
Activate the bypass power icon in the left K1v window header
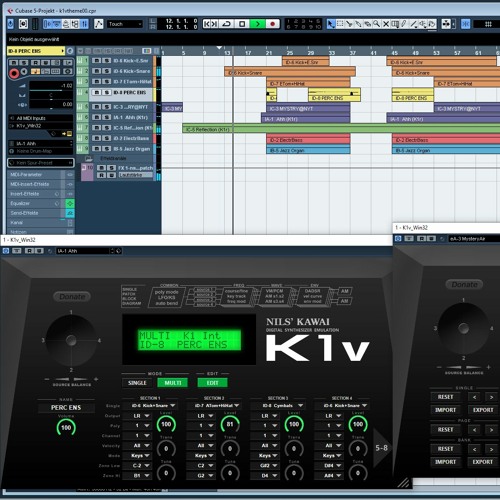tap(6, 251)
